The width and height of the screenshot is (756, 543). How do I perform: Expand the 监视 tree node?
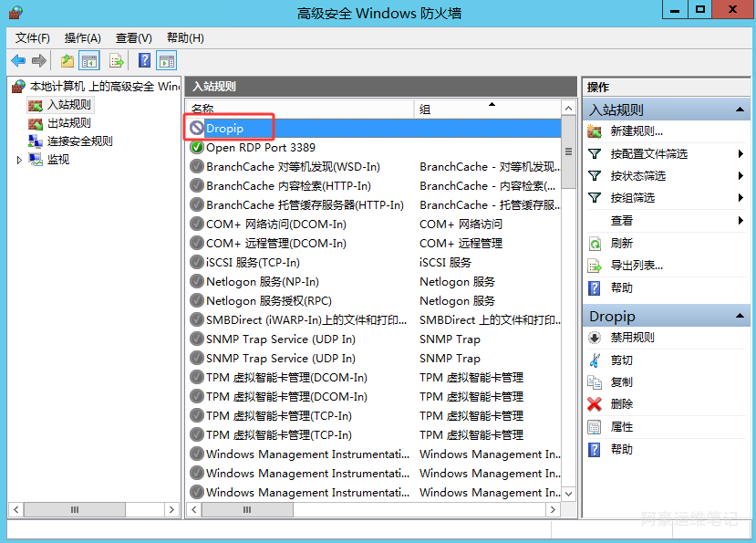(19, 160)
